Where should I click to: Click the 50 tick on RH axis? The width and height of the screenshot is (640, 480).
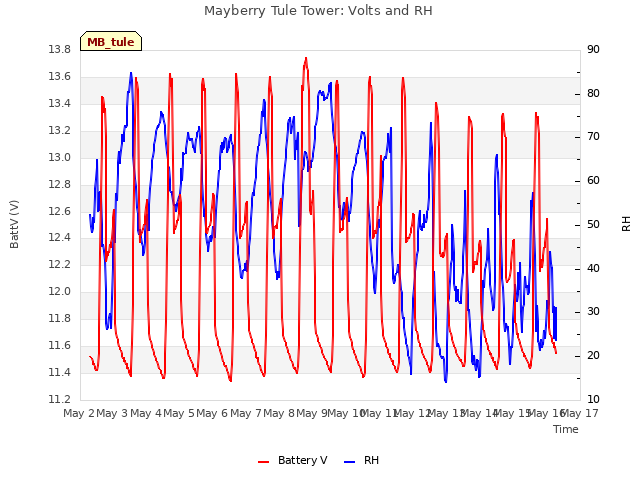click(593, 224)
